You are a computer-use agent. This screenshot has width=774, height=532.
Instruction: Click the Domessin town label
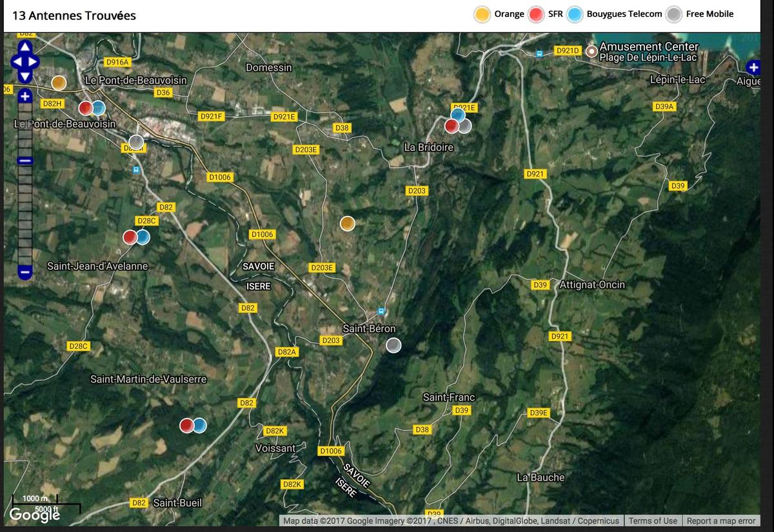[x=269, y=67]
